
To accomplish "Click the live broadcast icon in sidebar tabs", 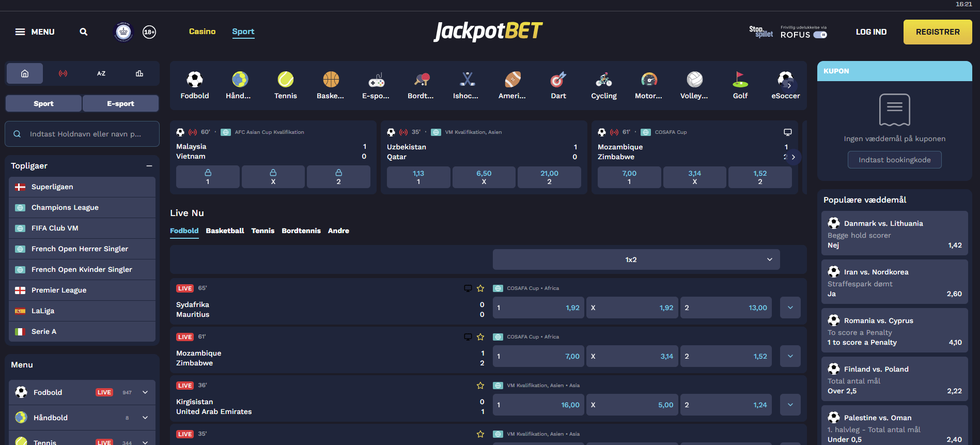I will pos(63,73).
